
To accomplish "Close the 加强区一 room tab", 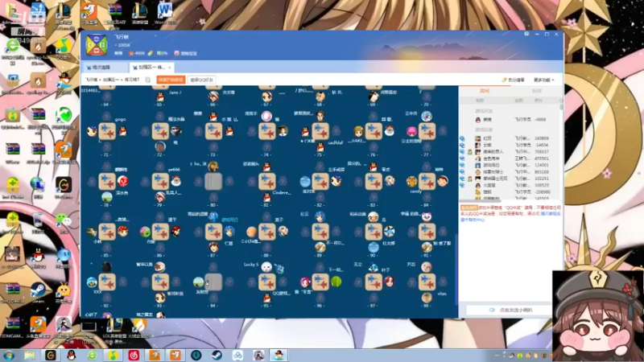I will [x=170, y=68].
